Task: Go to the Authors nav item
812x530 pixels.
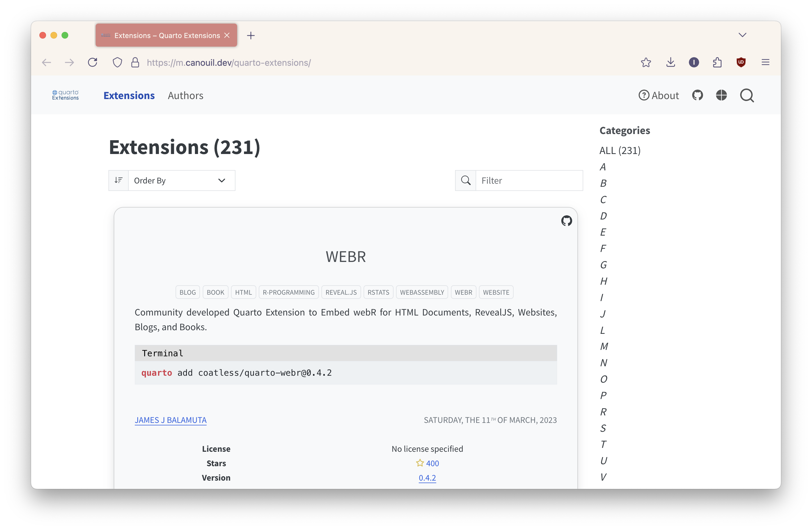Action: coord(185,95)
